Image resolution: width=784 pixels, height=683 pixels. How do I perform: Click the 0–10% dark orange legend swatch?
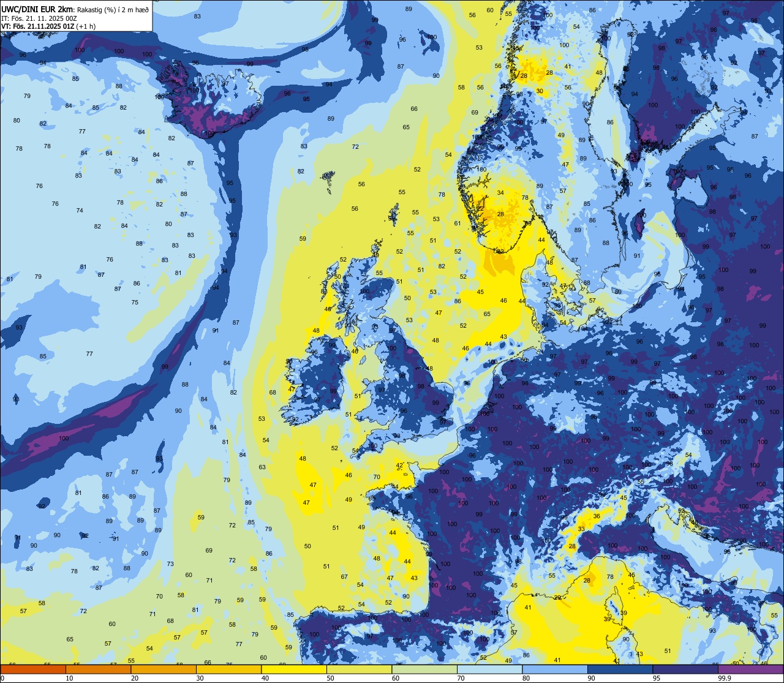point(33,669)
